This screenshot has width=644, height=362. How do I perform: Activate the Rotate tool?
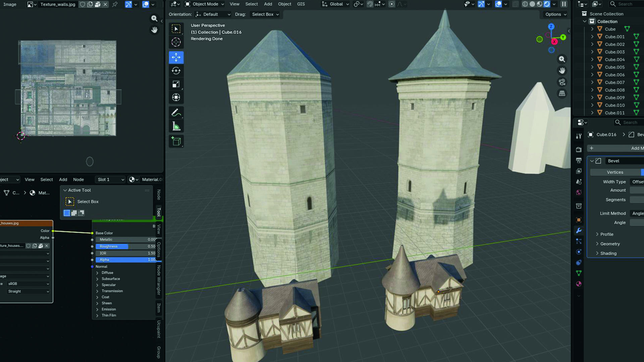coord(176,71)
